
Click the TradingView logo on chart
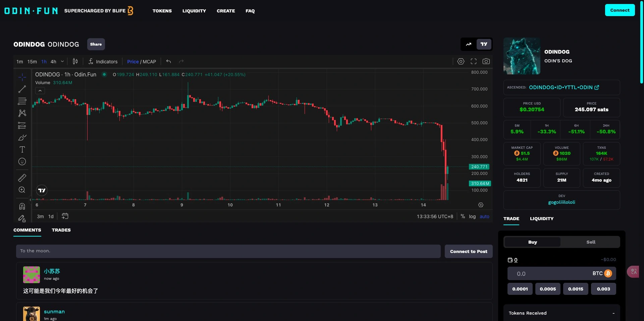(42, 190)
